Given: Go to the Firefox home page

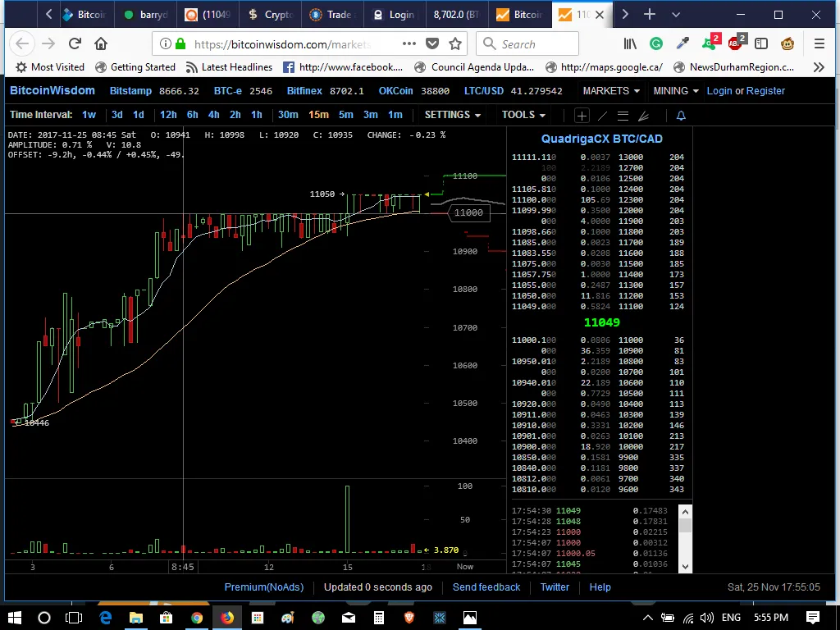Looking at the screenshot, I should (x=101, y=44).
